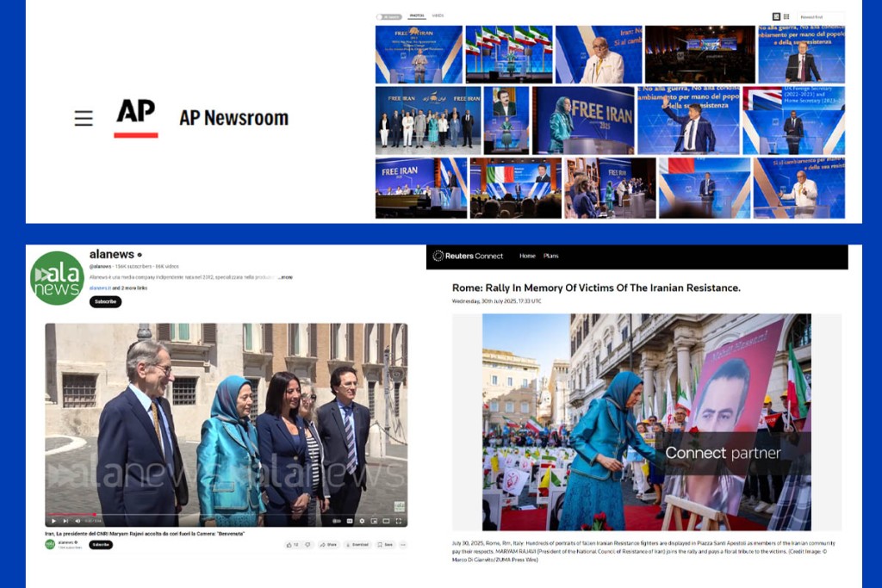Play the alanews video
Screen dimensions: 882x588
[53, 521]
